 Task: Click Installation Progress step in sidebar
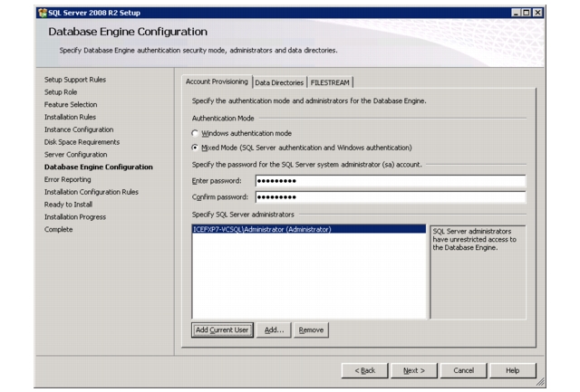(x=75, y=217)
